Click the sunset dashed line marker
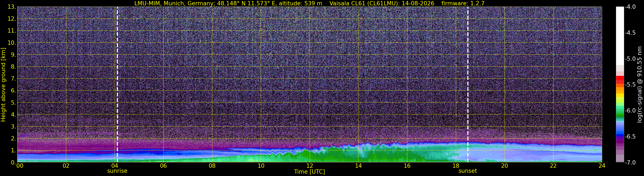Viewport: 644px width, 176px height. click(x=468, y=85)
